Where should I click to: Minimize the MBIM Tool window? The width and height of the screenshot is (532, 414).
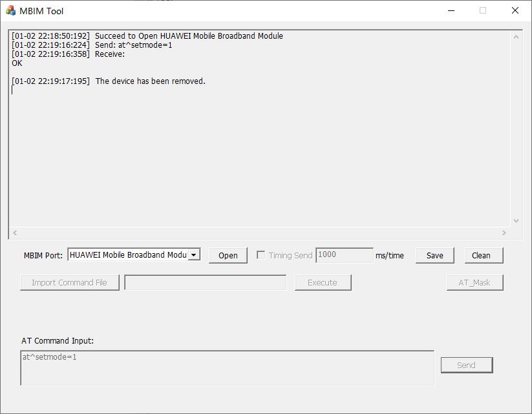pyautogui.click(x=451, y=11)
